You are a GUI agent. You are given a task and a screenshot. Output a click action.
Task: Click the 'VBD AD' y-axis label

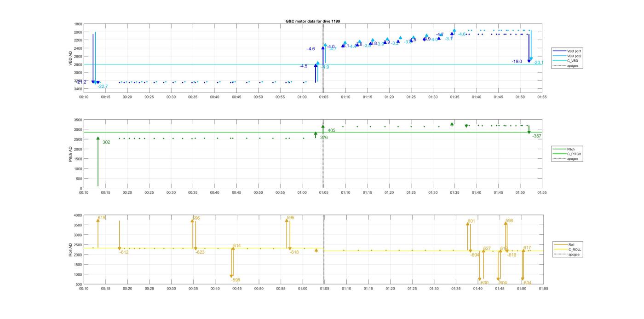pos(71,58)
